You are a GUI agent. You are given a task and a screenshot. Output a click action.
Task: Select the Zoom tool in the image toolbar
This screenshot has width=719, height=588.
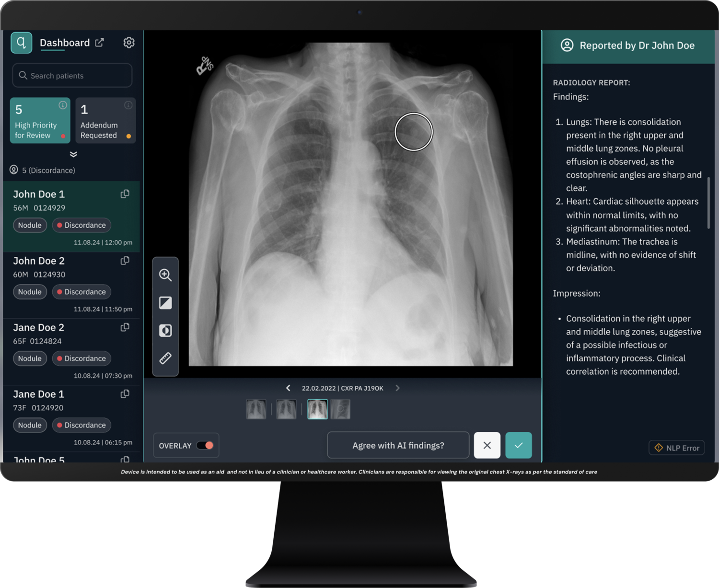pos(165,275)
